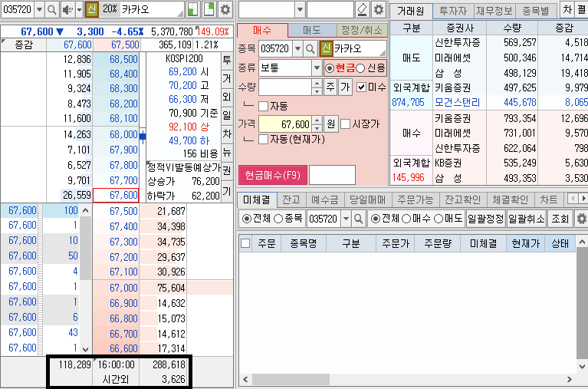The width and height of the screenshot is (588, 389).
Task: Open the 예수금 tab
Action: click(x=325, y=199)
